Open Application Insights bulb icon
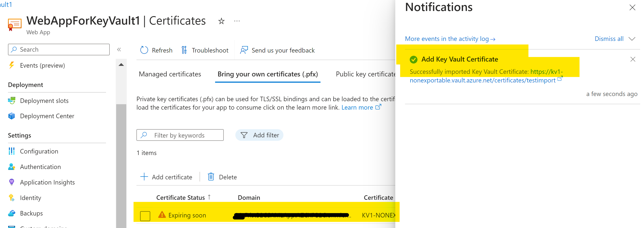This screenshot has width=644, height=228. click(x=11, y=182)
